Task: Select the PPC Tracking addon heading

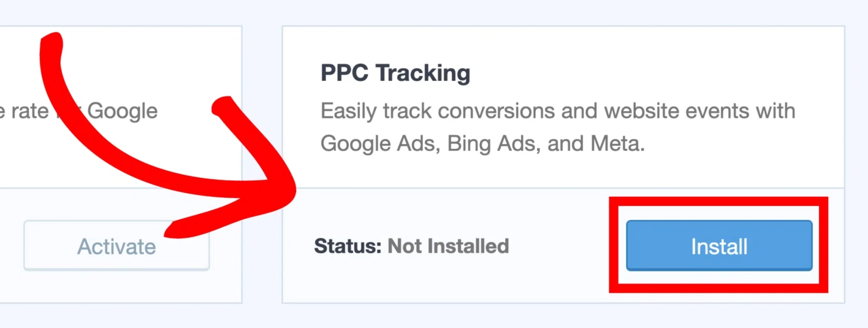Action: coord(395,73)
